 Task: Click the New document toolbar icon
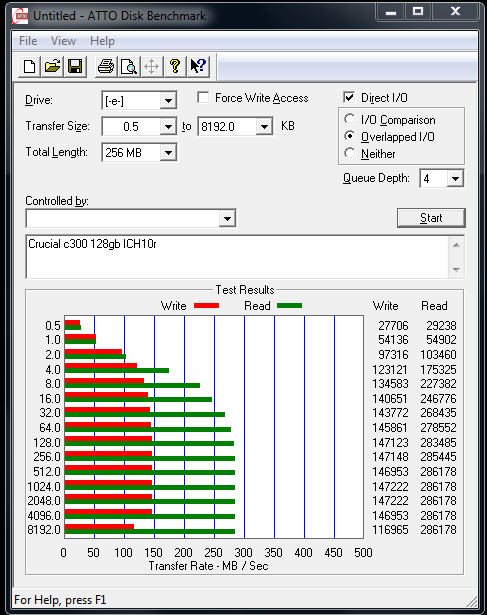pos(29,66)
